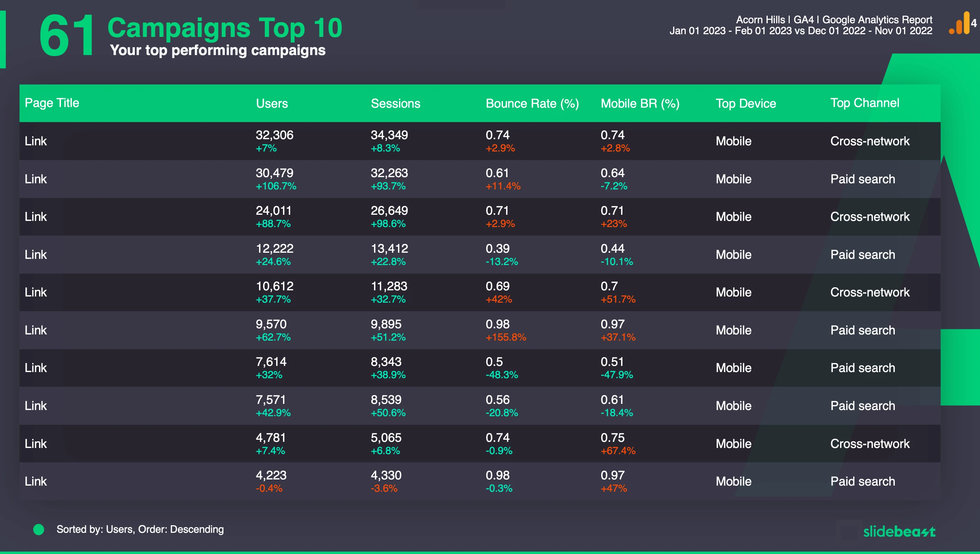Click the +42% bounce rate change
This screenshot has width=980, height=554.
pos(499,300)
